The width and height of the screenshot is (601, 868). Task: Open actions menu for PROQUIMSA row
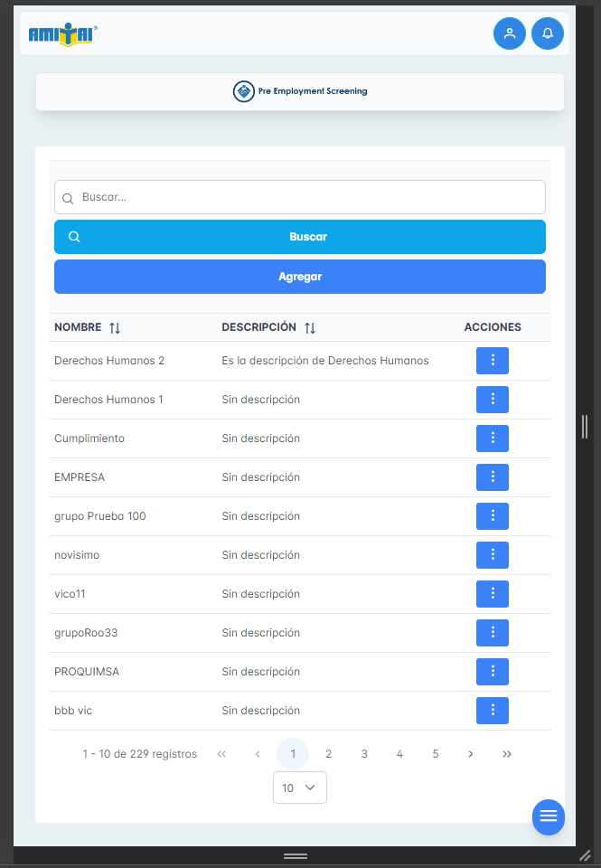pos(492,672)
